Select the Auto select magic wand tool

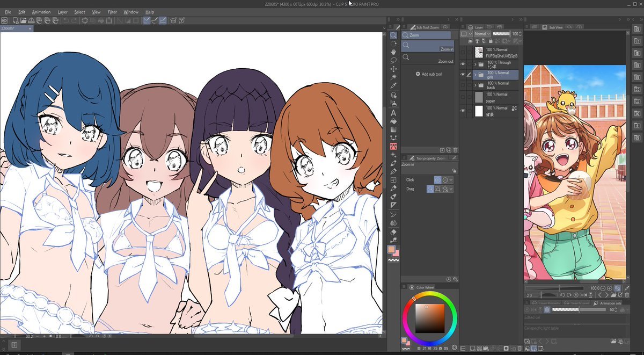pyautogui.click(x=393, y=77)
